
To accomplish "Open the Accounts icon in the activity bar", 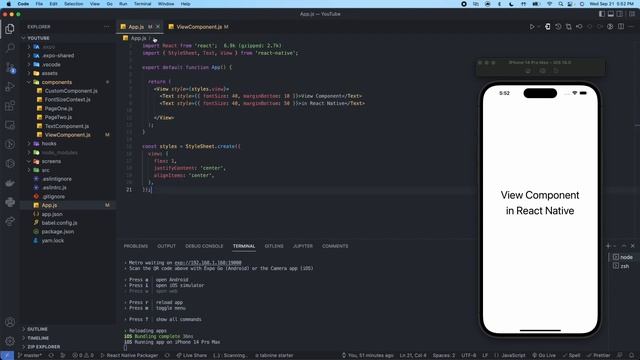I will pos(10,322).
